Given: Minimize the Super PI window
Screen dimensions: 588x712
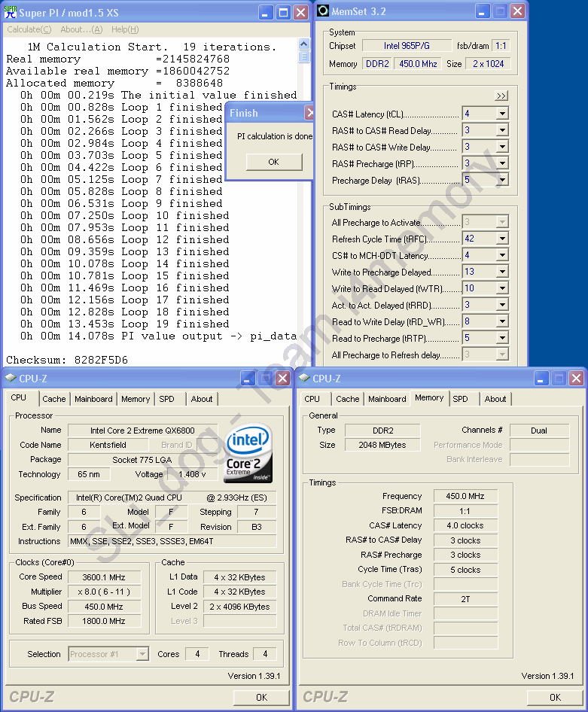Looking at the screenshot, I should click(266, 12).
